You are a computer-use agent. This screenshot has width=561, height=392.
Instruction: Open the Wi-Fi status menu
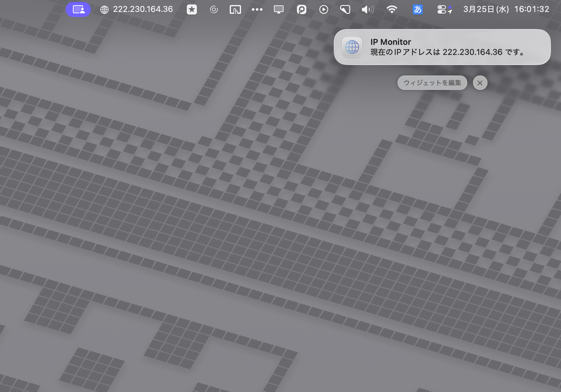pos(392,9)
